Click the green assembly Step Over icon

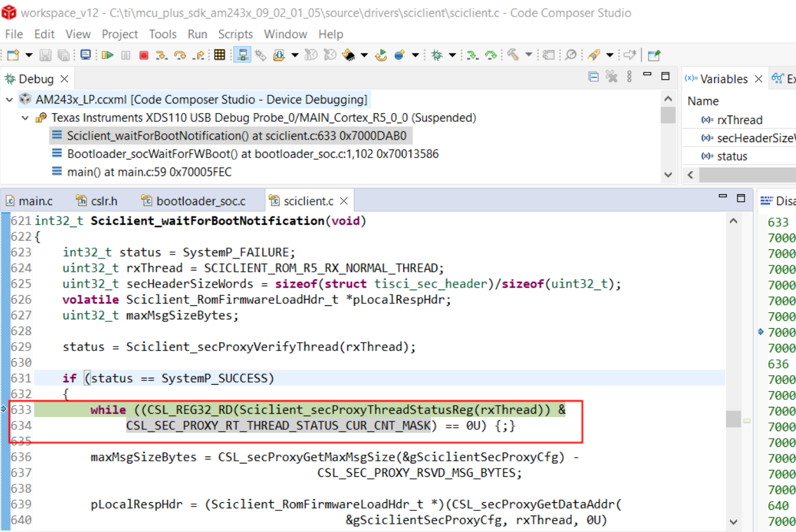coord(491,55)
